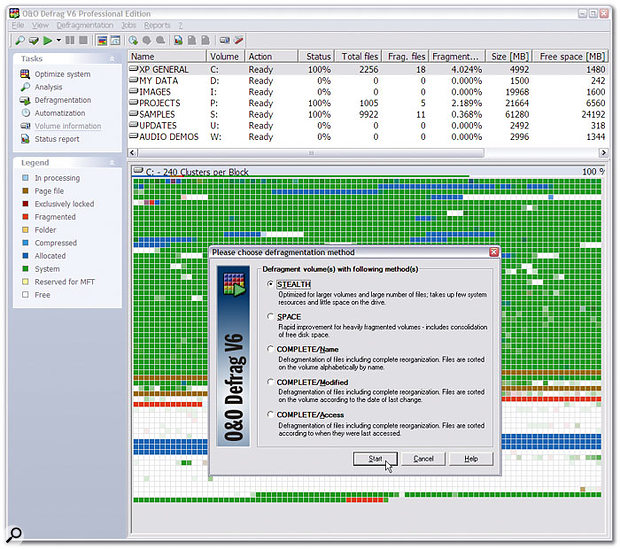Click the volume list scroll left arrow
This screenshot has width=620, height=549.
(x=132, y=153)
